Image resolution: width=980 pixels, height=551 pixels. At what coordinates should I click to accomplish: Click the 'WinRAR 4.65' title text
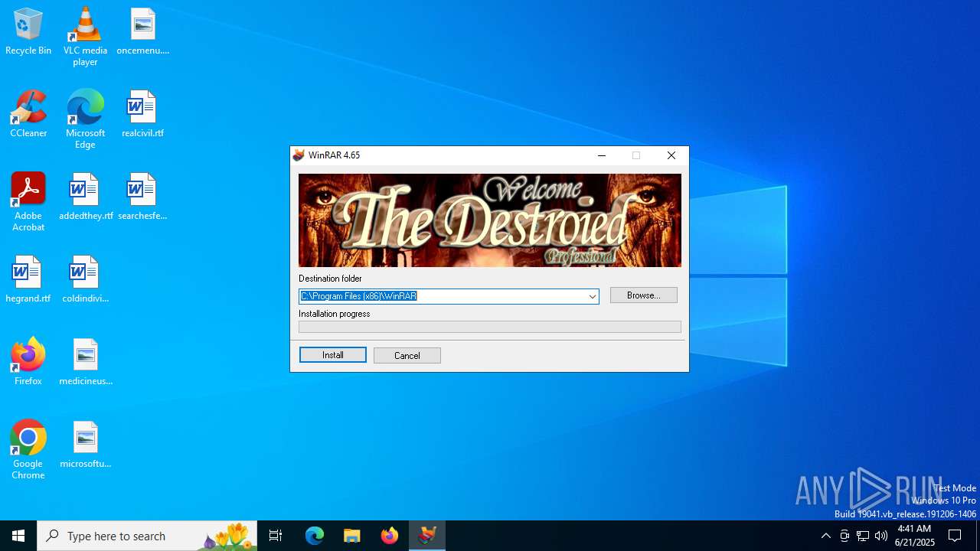click(335, 155)
